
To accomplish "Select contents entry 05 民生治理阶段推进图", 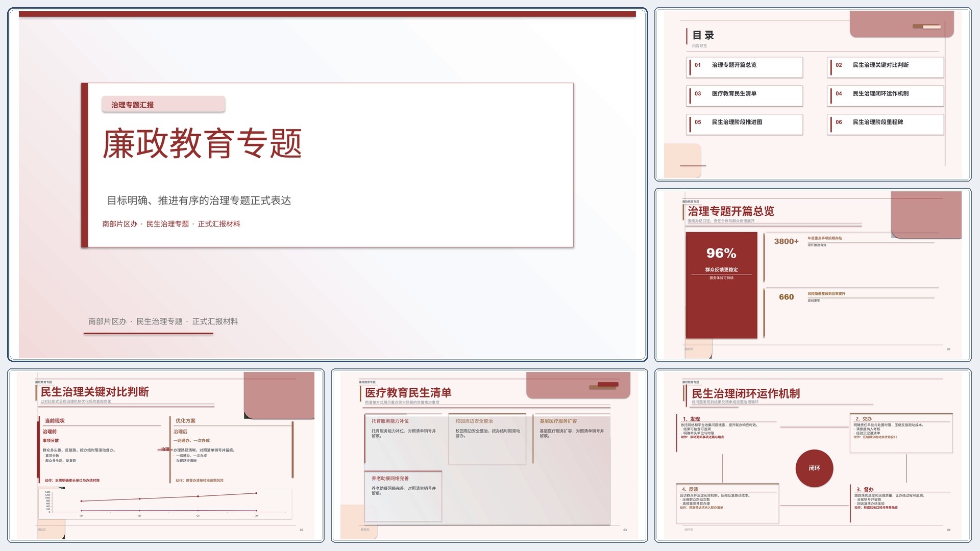I will point(745,124).
